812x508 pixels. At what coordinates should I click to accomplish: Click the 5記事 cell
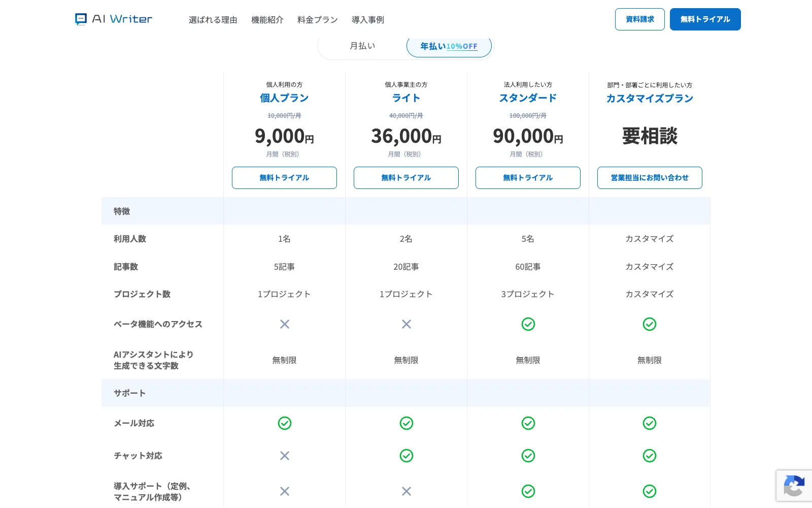[285, 267]
